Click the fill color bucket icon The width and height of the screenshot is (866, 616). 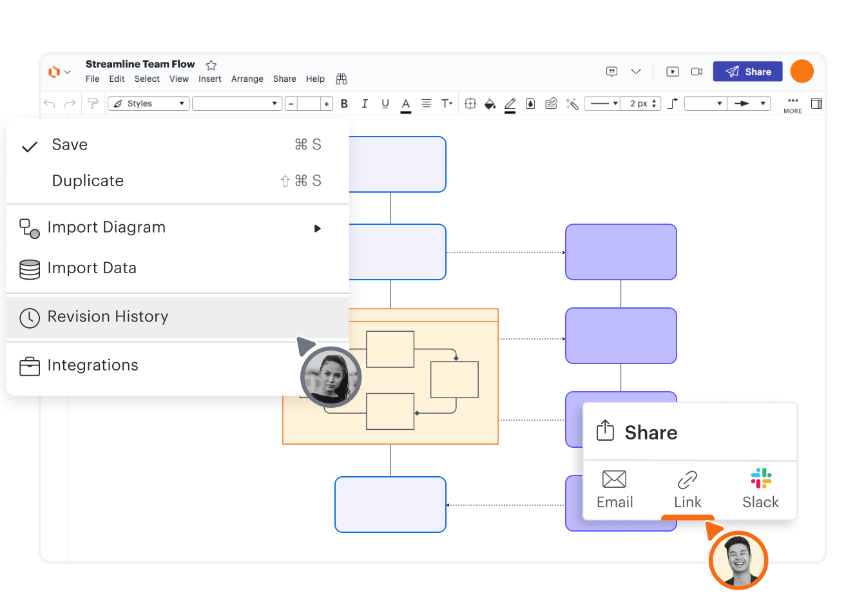tap(490, 104)
